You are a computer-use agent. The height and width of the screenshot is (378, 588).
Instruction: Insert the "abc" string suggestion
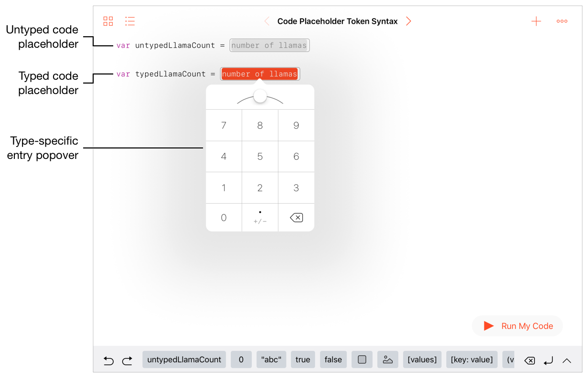(x=271, y=359)
